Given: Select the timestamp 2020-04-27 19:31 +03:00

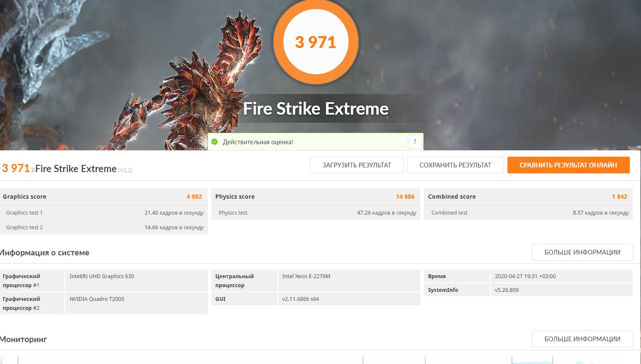Looking at the screenshot, I should pos(525,276).
